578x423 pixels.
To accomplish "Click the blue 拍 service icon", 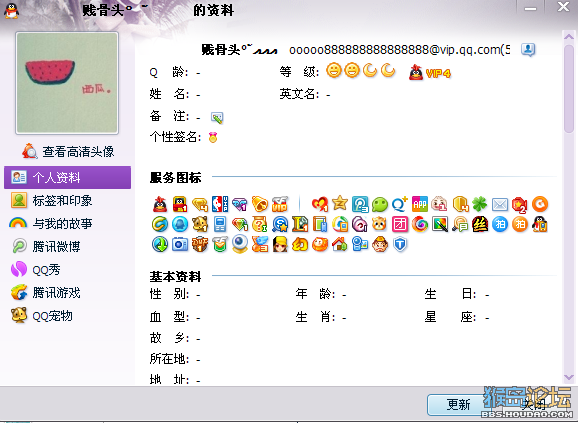I will pyautogui.click(x=500, y=224).
